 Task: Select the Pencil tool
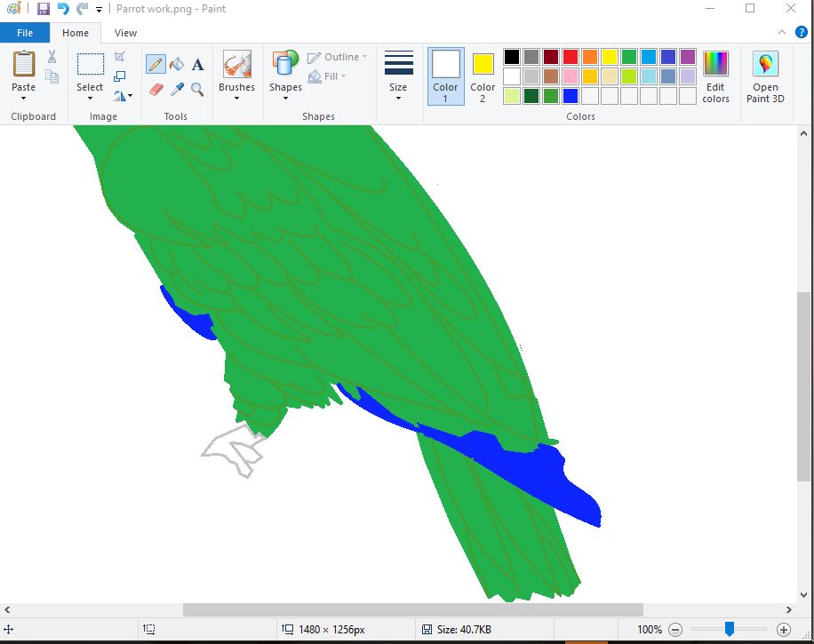[x=156, y=64]
